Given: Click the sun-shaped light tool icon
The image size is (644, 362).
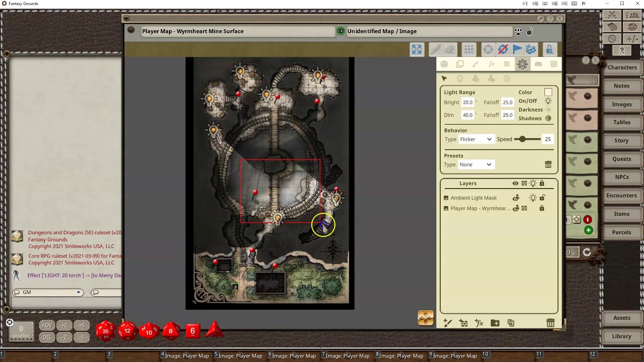Looking at the screenshot, I should coord(507,78).
